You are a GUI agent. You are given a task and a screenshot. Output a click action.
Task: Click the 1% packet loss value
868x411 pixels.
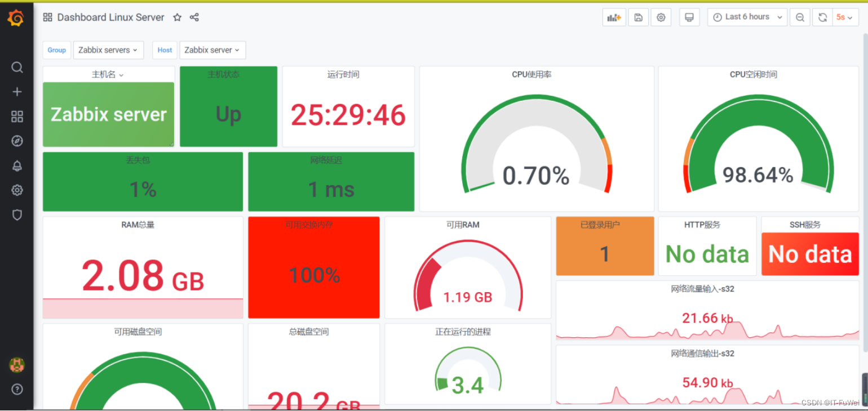[143, 189]
